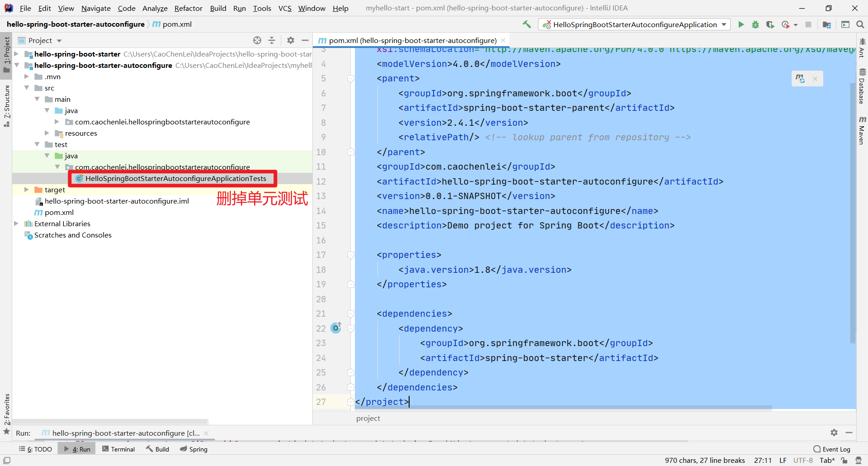Image resolution: width=868 pixels, height=466 pixels.
Task: Open the Terminal tool window
Action: coord(118,449)
